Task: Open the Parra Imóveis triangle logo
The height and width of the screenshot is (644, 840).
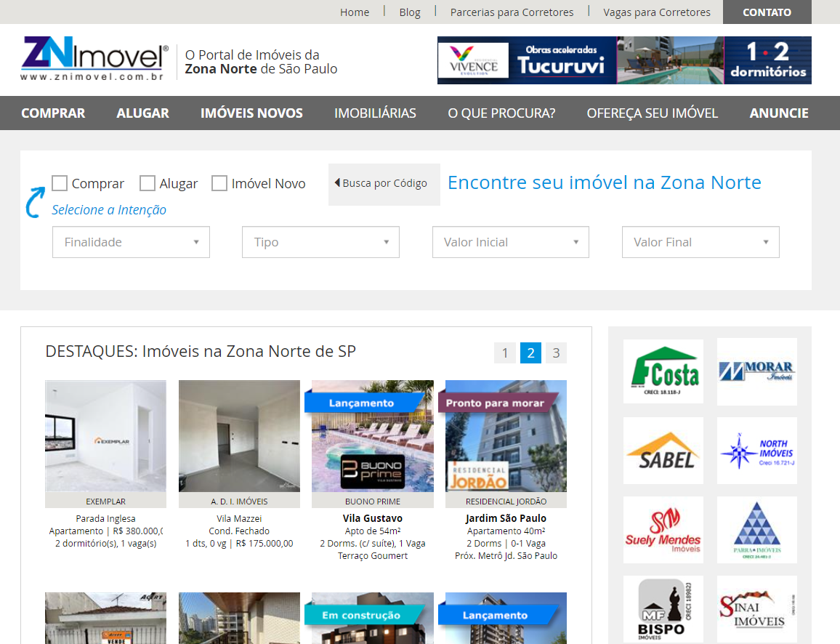Action: click(x=757, y=530)
